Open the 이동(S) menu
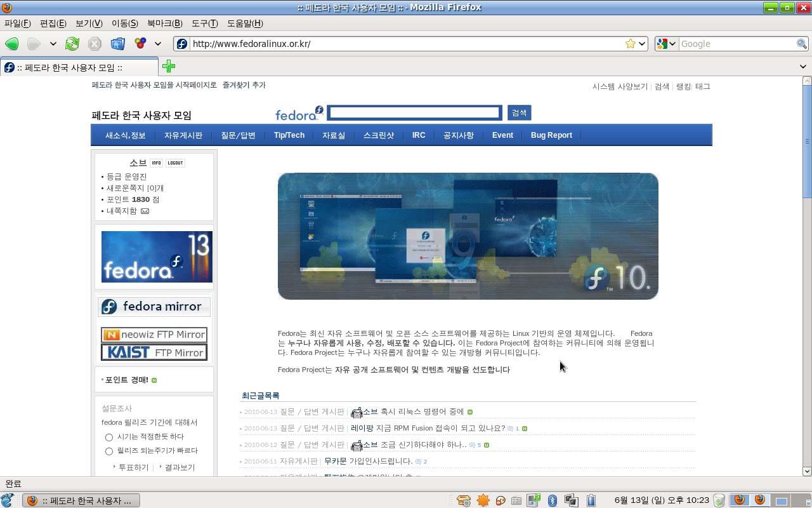The height and width of the screenshot is (508, 812). point(124,23)
